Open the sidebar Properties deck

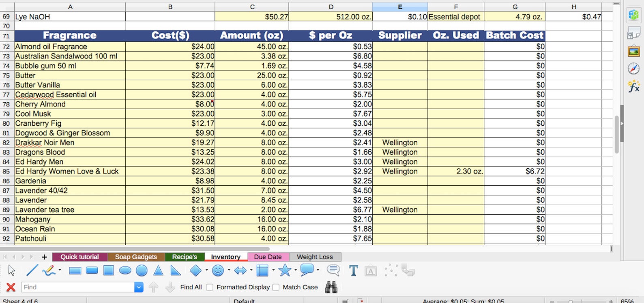pyautogui.click(x=633, y=15)
